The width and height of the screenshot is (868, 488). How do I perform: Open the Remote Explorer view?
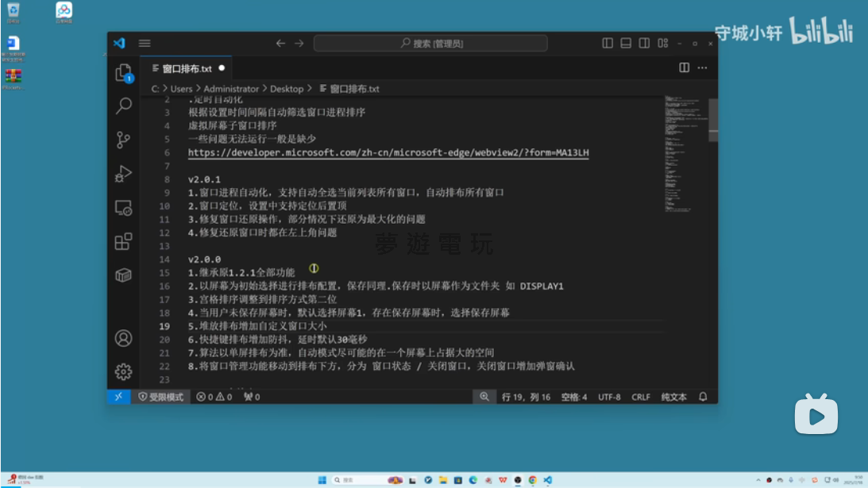(x=123, y=208)
